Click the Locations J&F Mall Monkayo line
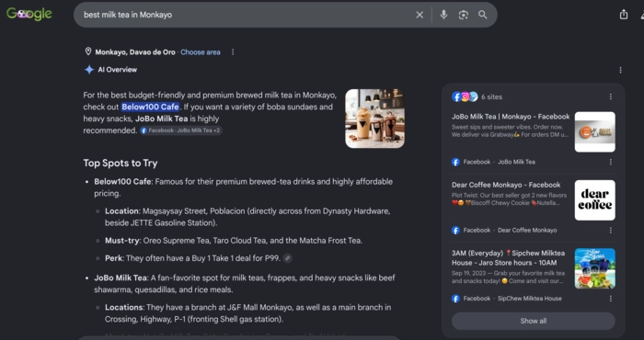The image size is (644, 340). tap(247, 313)
